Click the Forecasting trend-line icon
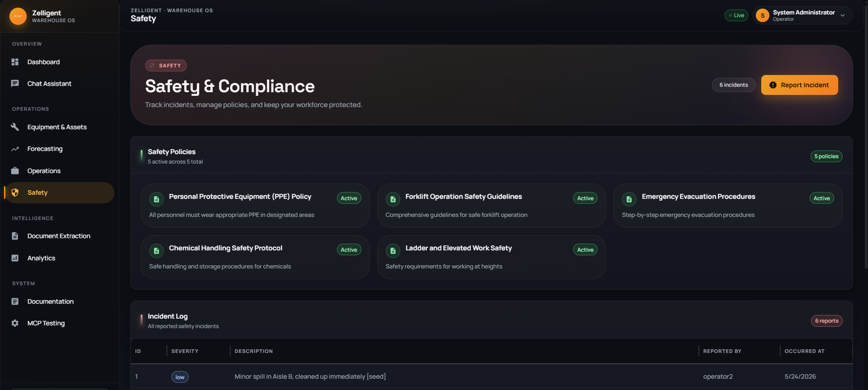Viewport: 868px width, 390px height. click(x=15, y=149)
